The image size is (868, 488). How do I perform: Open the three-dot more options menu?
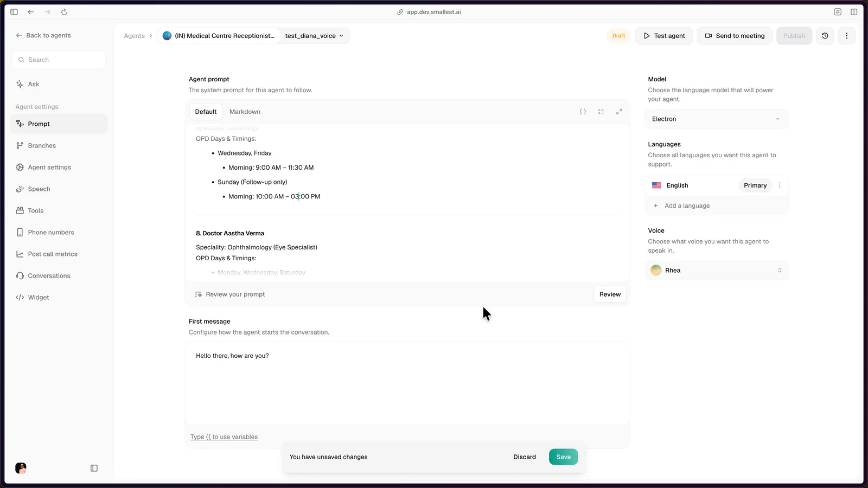point(847,36)
